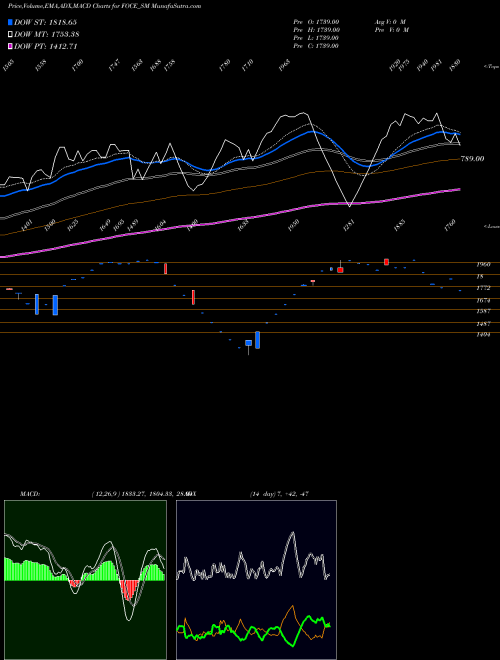Click the 'Avg V: 0 M' volume text
Viewport: 500px width, 660px height.
[x=389, y=22]
